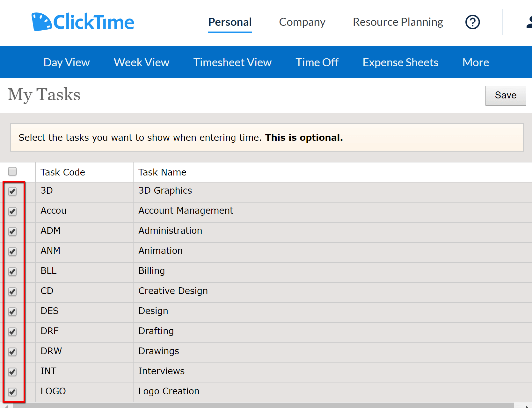This screenshot has height=408, width=532.
Task: Switch to Day View
Action: (66, 62)
